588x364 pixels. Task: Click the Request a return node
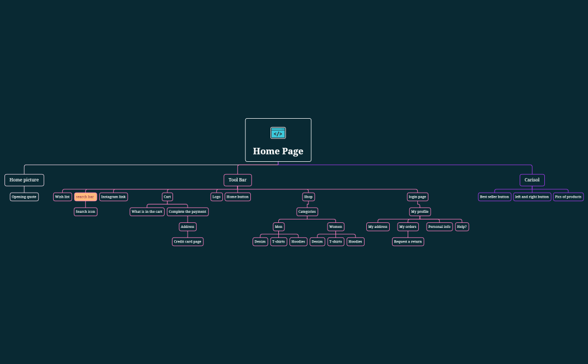[x=408, y=241]
